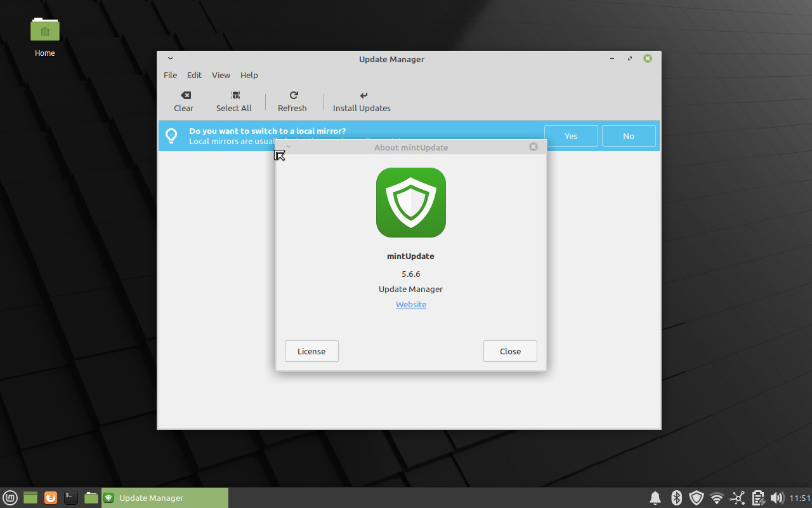The width and height of the screenshot is (812, 508).
Task: Click the mintUpdate shield logo in About dialog
Action: (x=411, y=203)
